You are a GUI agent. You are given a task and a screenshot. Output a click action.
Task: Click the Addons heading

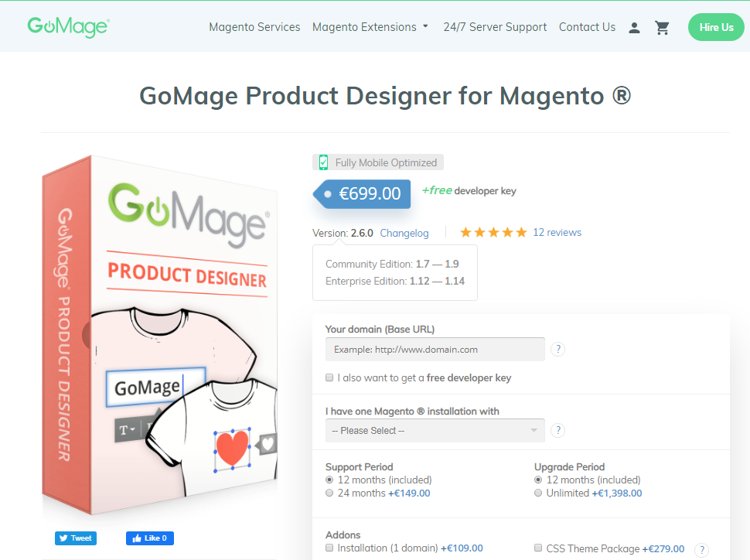click(x=343, y=534)
